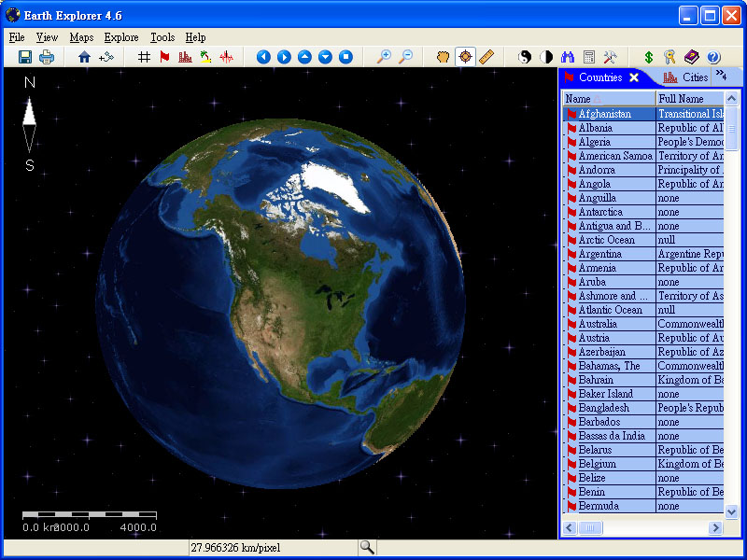The width and height of the screenshot is (747, 560).
Task: Toggle the red flag countries layer
Action: (x=164, y=57)
